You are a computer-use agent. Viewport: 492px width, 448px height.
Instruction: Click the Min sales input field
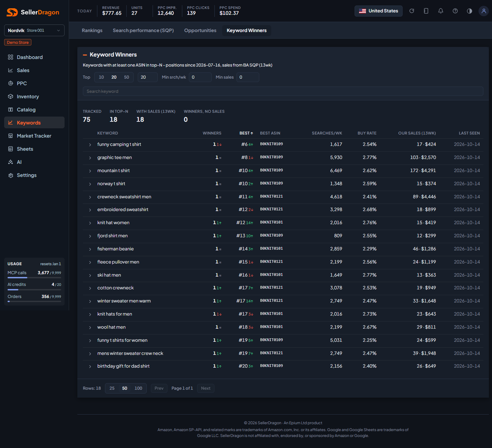tap(248, 77)
